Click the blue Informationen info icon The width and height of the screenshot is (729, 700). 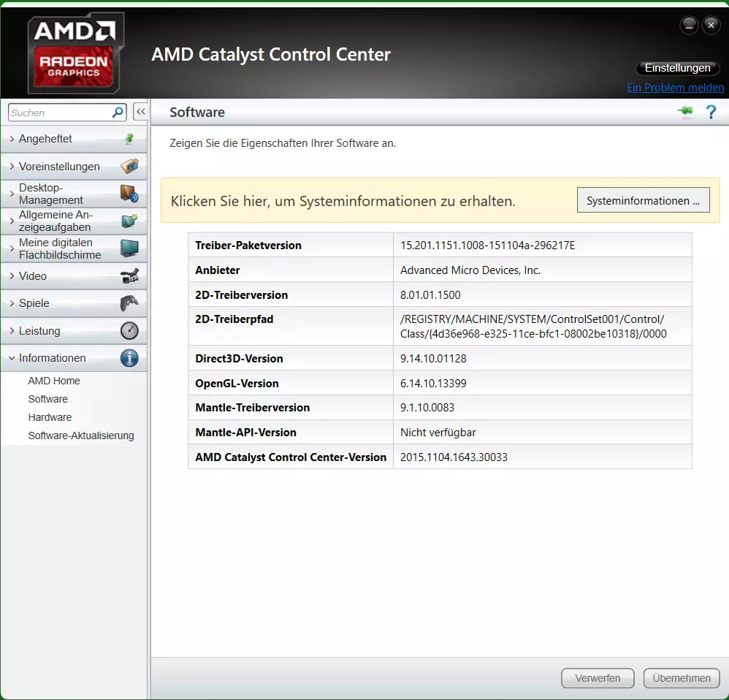(x=129, y=358)
